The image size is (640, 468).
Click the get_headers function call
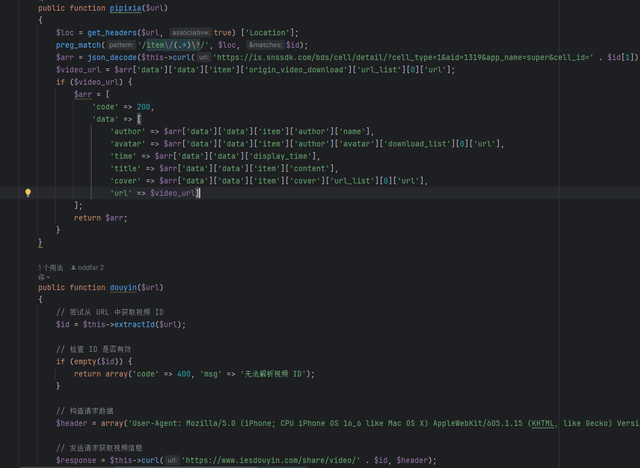(112, 33)
